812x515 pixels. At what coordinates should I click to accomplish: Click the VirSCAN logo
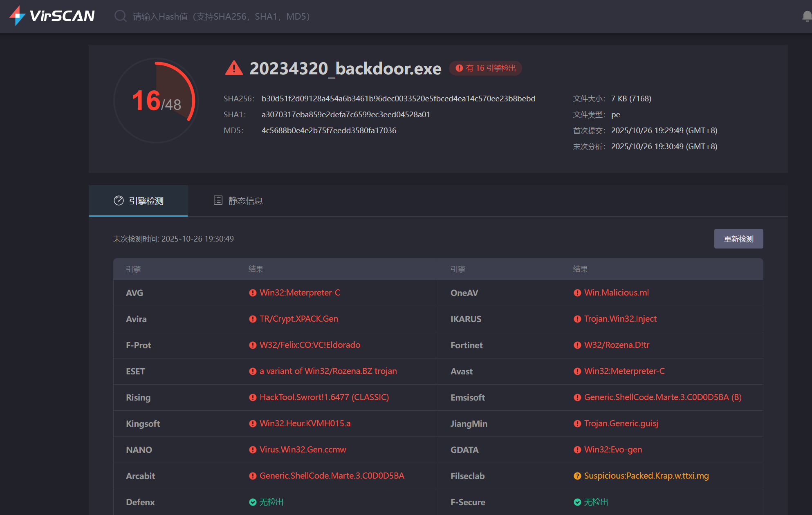coord(52,16)
